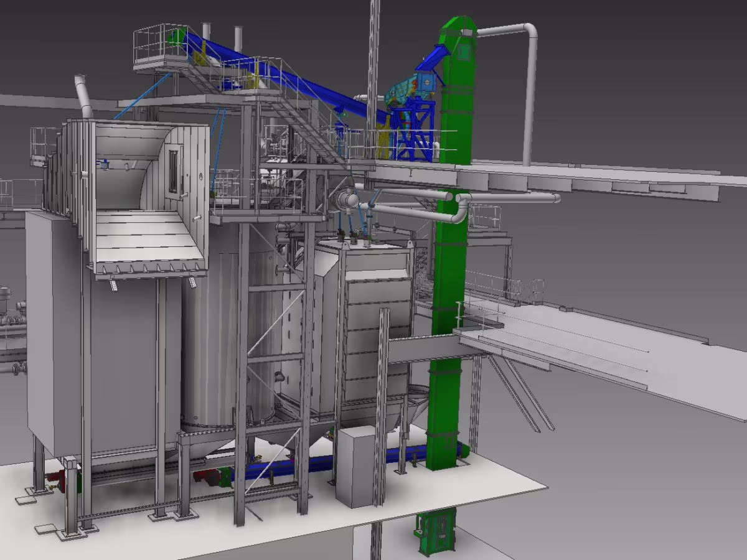Select the teal machine atop blue frame
This screenshot has width=747, height=560.
tap(408, 87)
